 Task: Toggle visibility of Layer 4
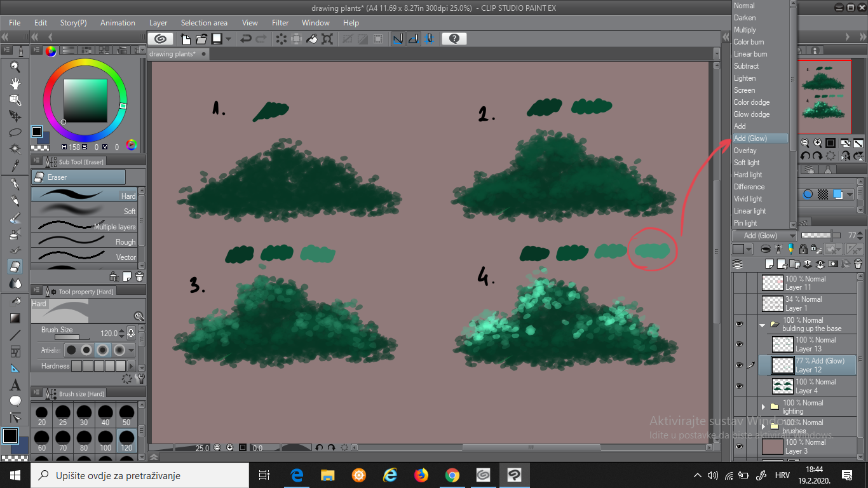(x=739, y=386)
